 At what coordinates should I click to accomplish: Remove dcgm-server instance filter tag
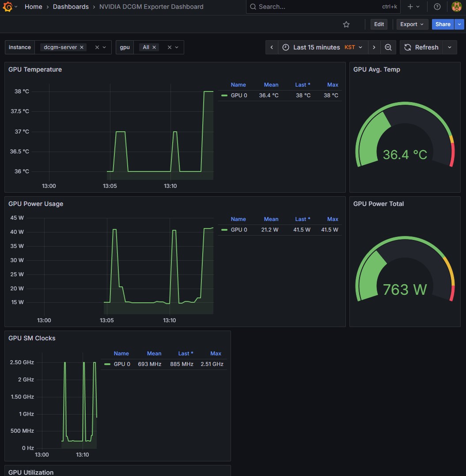(82, 47)
